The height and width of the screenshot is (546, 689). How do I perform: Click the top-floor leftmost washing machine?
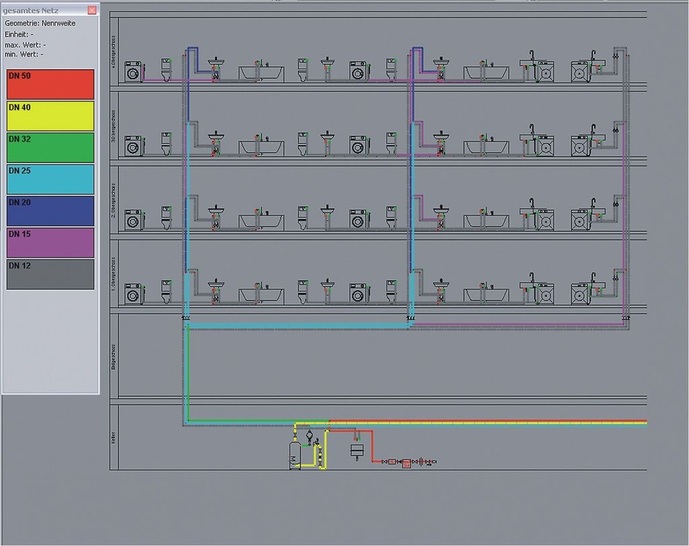point(133,72)
